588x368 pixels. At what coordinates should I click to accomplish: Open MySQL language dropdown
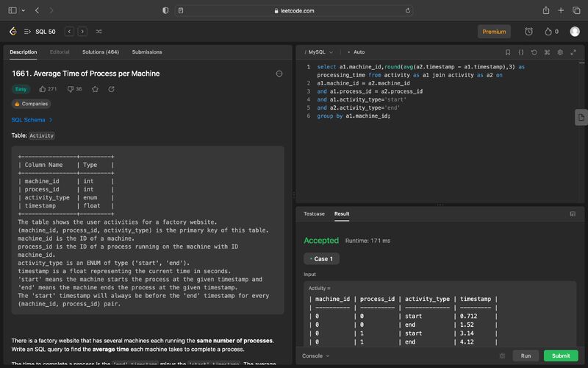click(319, 52)
